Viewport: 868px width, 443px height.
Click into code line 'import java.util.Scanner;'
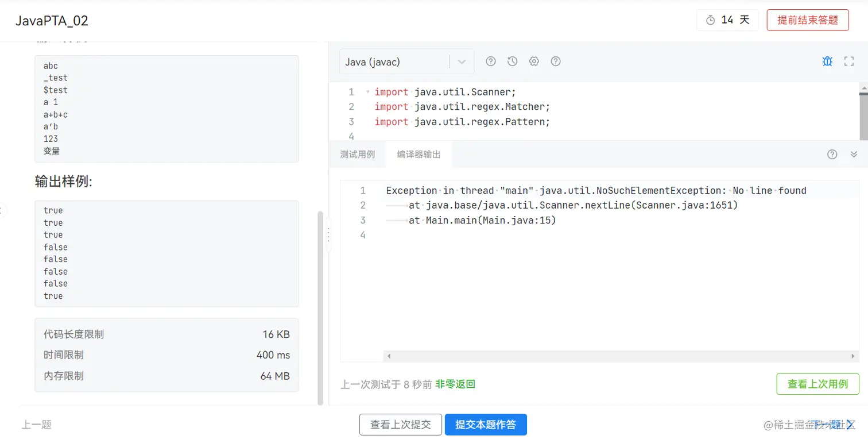tap(445, 92)
